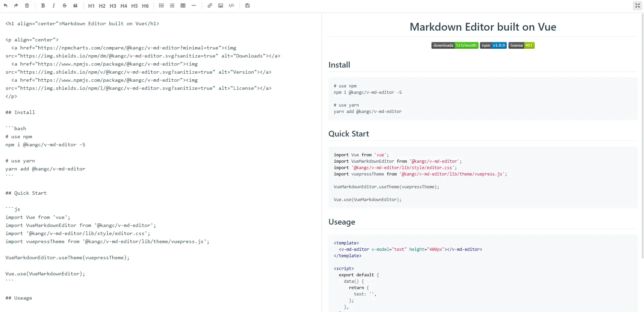The height and width of the screenshot is (312, 644).
Task: Save the document
Action: pos(248,6)
